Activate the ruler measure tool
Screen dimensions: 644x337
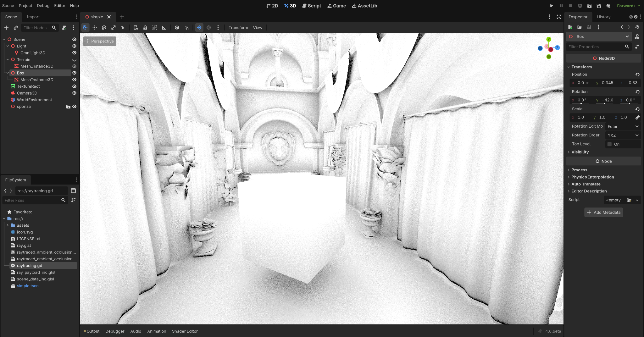pyautogui.click(x=164, y=28)
